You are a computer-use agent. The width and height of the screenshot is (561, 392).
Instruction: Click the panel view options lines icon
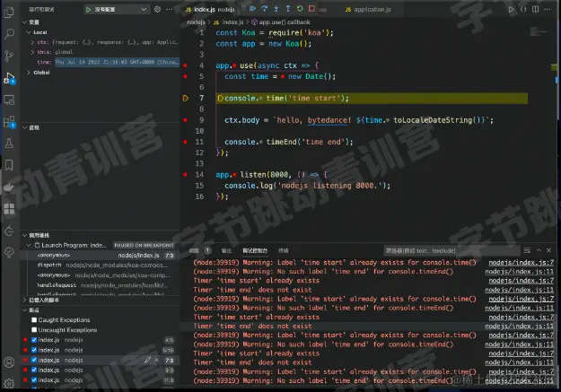click(527, 250)
